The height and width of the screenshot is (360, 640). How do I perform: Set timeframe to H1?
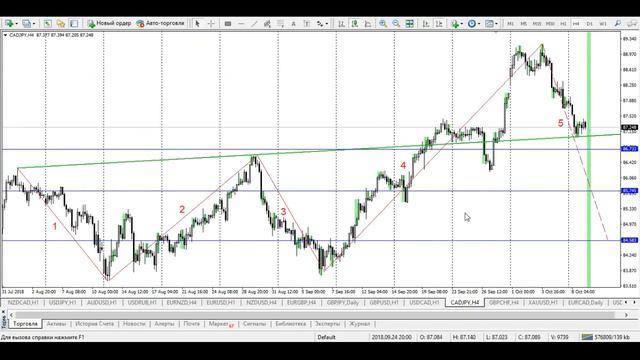[x=563, y=24]
